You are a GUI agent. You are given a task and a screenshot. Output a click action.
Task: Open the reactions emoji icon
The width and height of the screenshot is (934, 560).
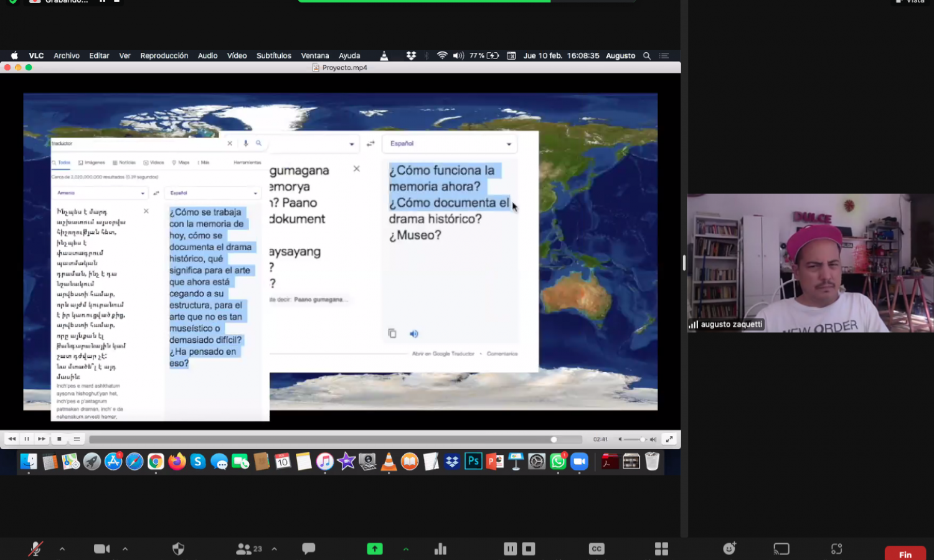coord(729,548)
